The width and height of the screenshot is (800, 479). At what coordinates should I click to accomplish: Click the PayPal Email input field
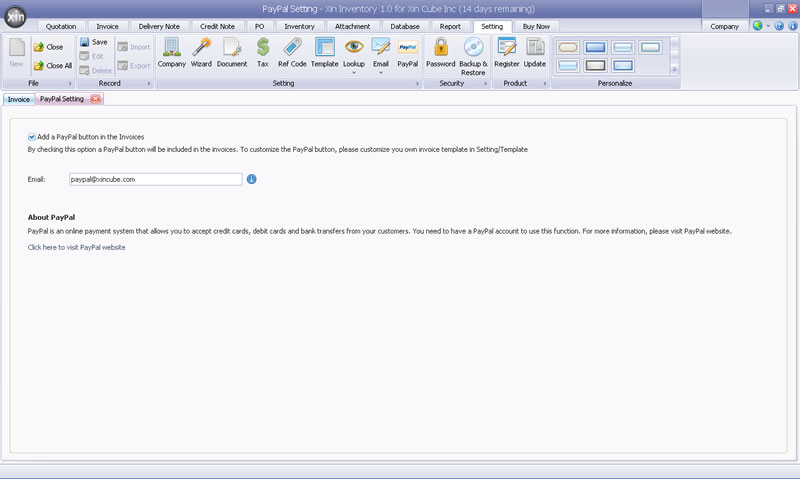[x=156, y=179]
